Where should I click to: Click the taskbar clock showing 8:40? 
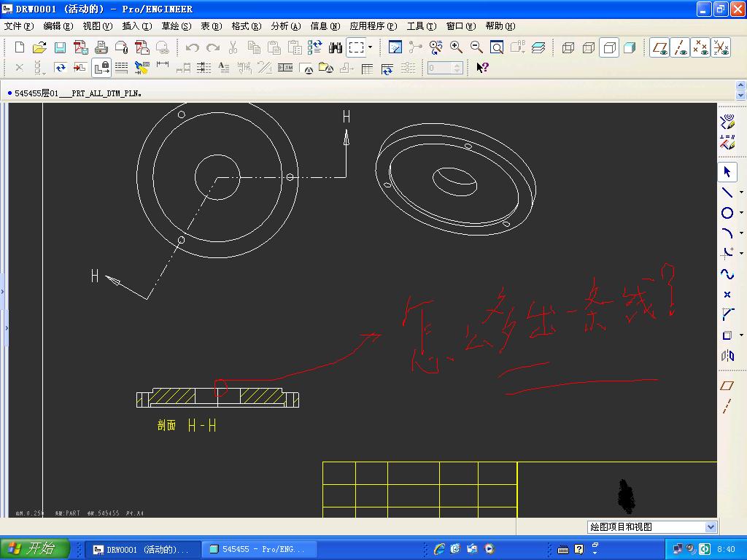(x=726, y=549)
